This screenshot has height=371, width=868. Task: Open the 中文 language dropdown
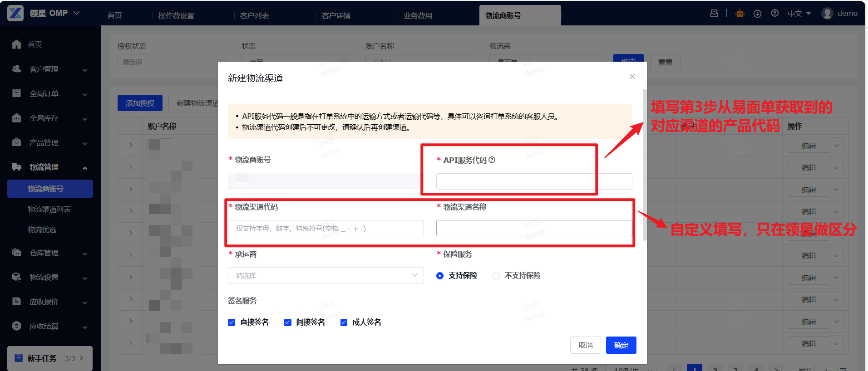799,14
